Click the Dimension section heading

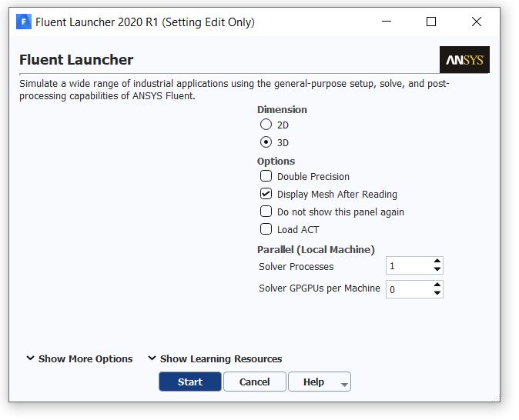pos(282,109)
